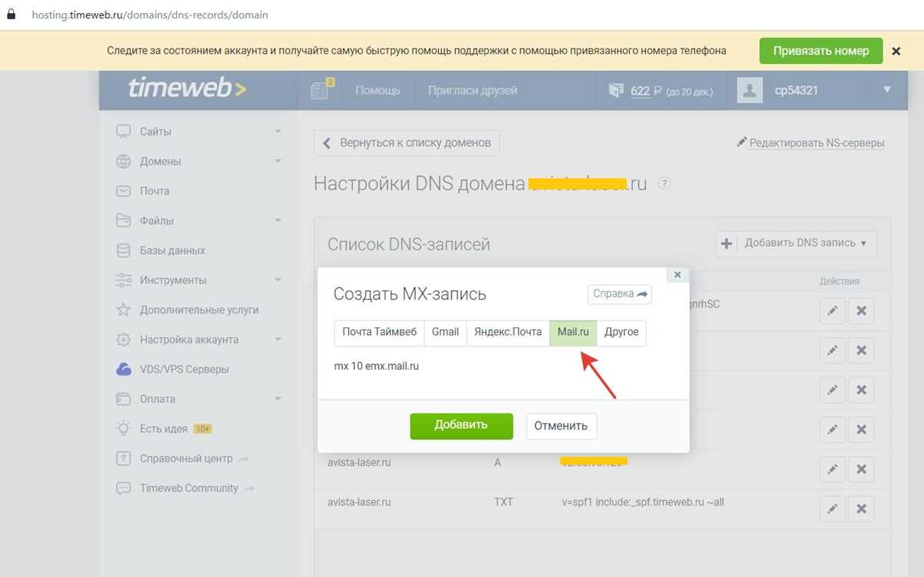The height and width of the screenshot is (577, 924).
Task: Click the Привязать номер button
Action: pos(821,51)
